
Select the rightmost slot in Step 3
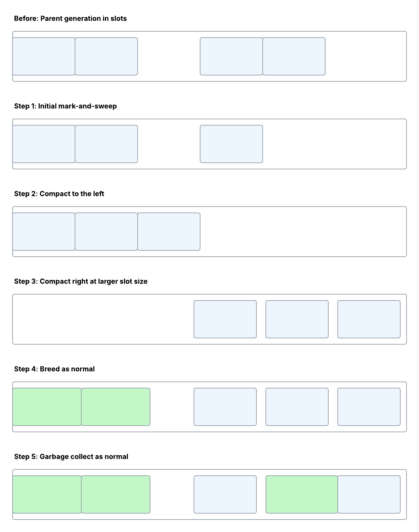369,319
